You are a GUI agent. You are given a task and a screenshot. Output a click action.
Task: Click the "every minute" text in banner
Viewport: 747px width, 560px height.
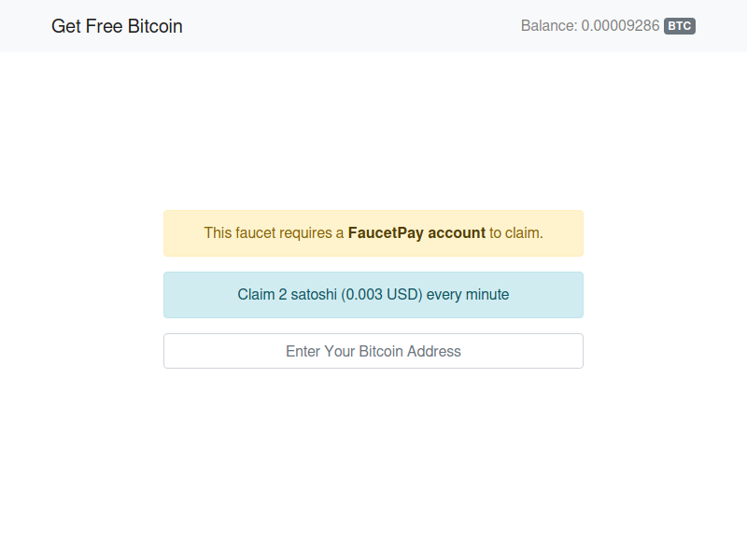coord(468,295)
